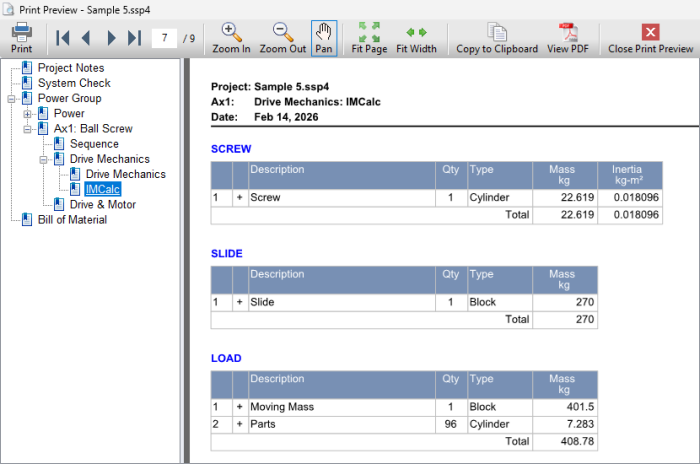Viewport: 700px width, 464px height.
Task: Click the page number input field
Action: (x=164, y=38)
